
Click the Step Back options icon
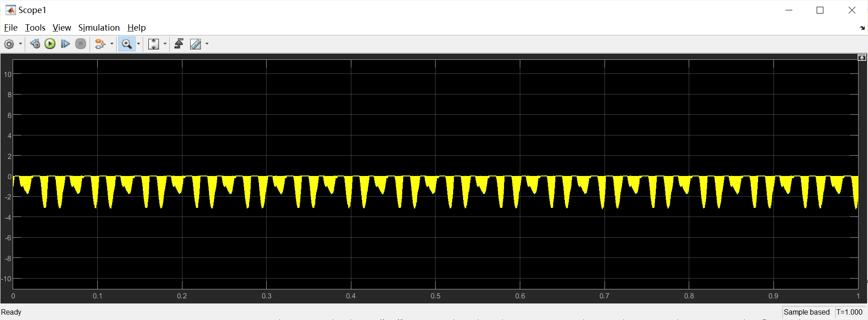pyautogui.click(x=35, y=44)
